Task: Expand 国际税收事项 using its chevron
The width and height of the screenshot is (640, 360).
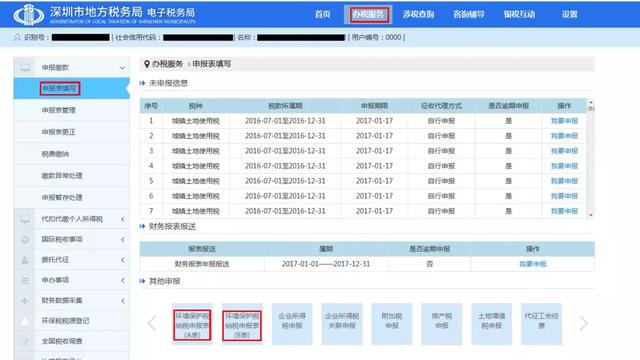Action: click(x=123, y=240)
